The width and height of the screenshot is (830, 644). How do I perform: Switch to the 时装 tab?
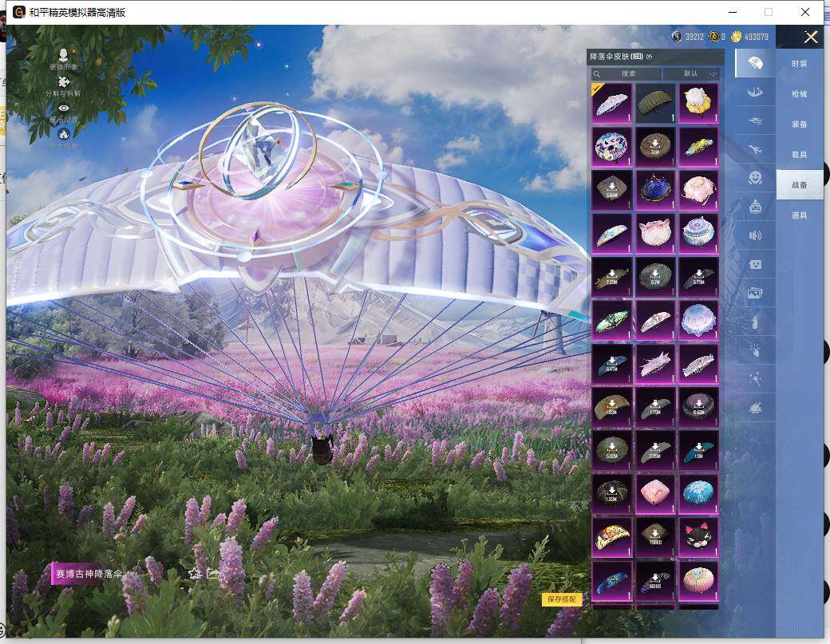click(799, 64)
